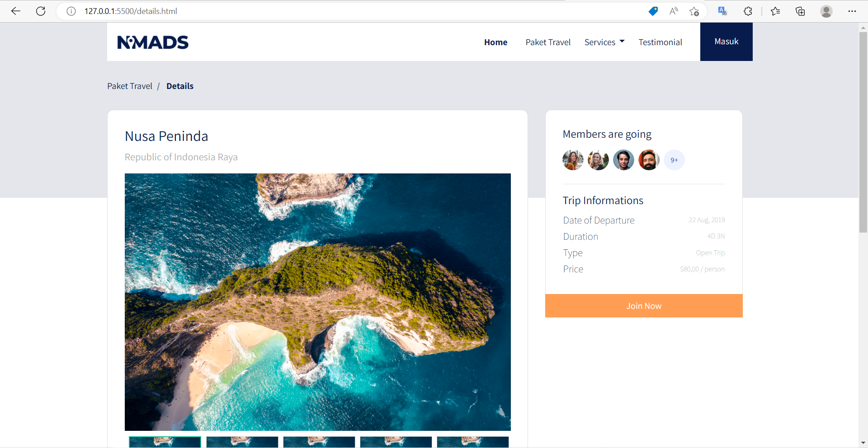The height and width of the screenshot is (448, 868).
Task: Open browser Extensions puzzle icon
Action: coord(748,11)
